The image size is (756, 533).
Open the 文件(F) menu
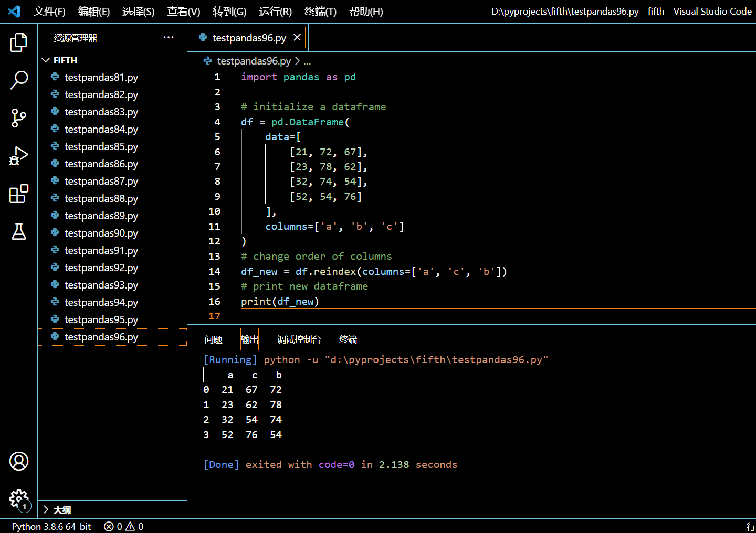[x=49, y=12]
